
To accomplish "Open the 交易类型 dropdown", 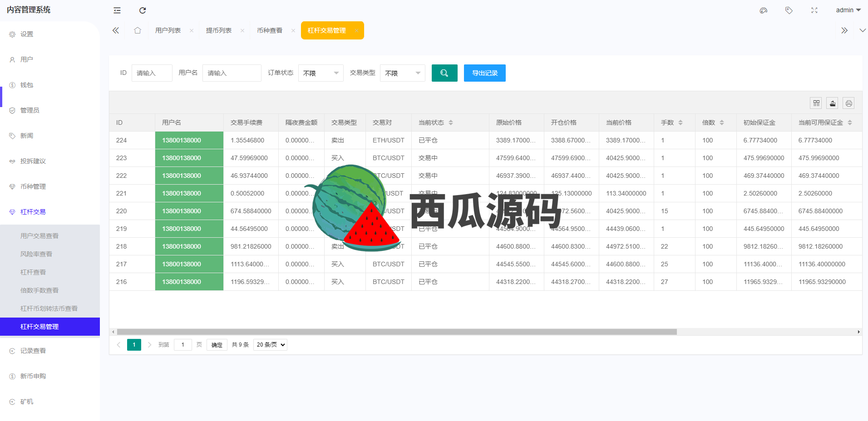I will (402, 73).
